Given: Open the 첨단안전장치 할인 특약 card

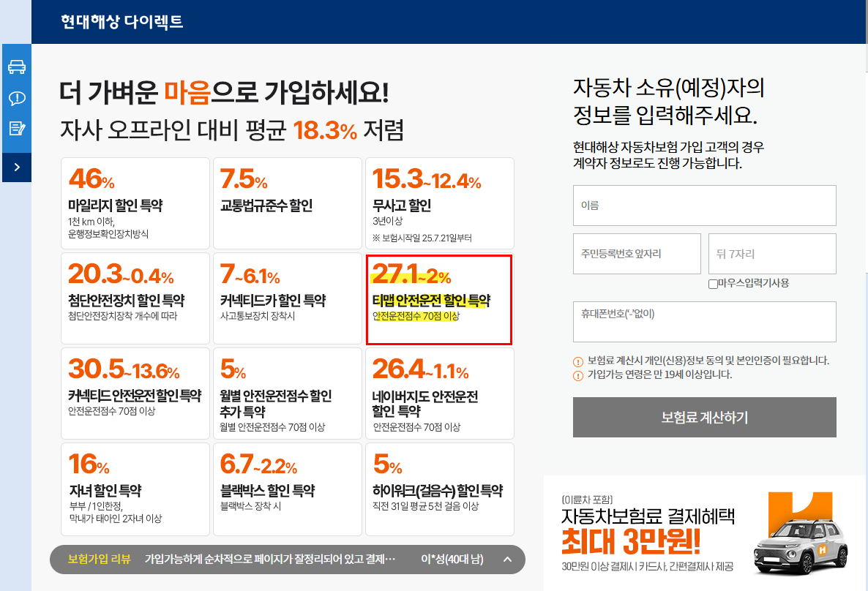Looking at the screenshot, I should (x=135, y=298).
